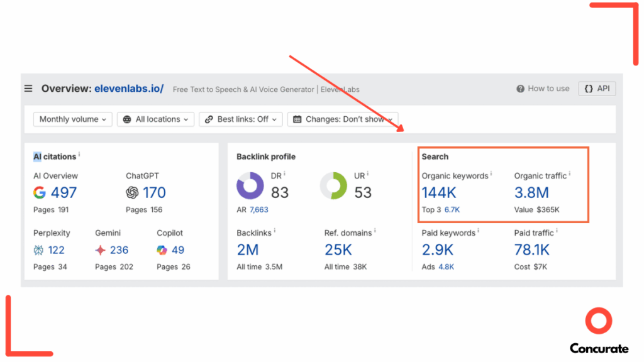The image size is (644, 362).
Task: Open Organic traffic value 3.8M
Action: pyautogui.click(x=531, y=192)
